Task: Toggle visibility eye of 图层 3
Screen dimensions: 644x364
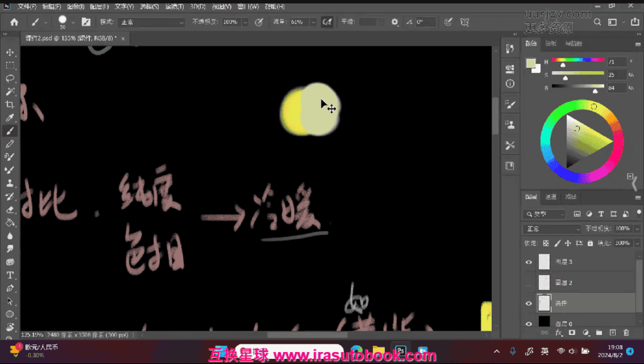Action: (528, 262)
